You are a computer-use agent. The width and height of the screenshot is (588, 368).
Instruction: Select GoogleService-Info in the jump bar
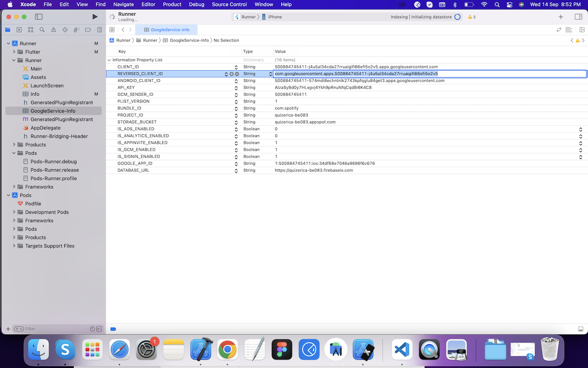186,40
